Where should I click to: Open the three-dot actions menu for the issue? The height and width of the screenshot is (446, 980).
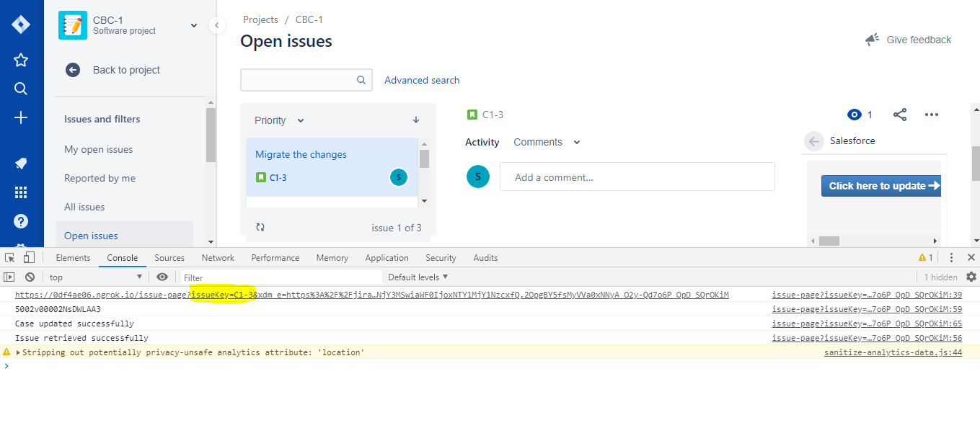tap(932, 115)
